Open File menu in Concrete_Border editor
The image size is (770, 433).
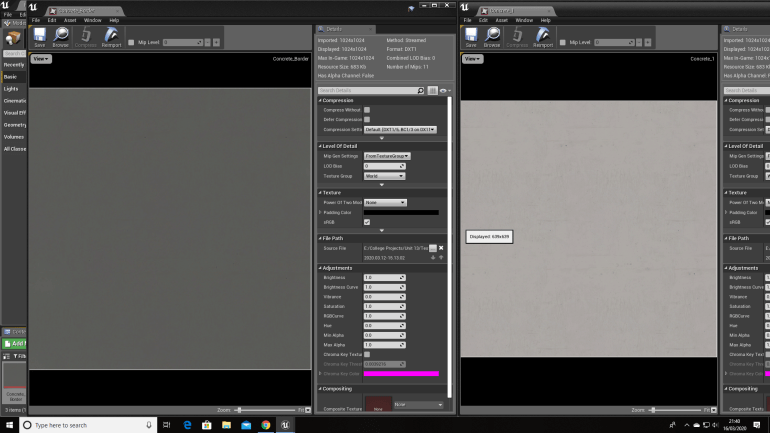tap(36, 20)
